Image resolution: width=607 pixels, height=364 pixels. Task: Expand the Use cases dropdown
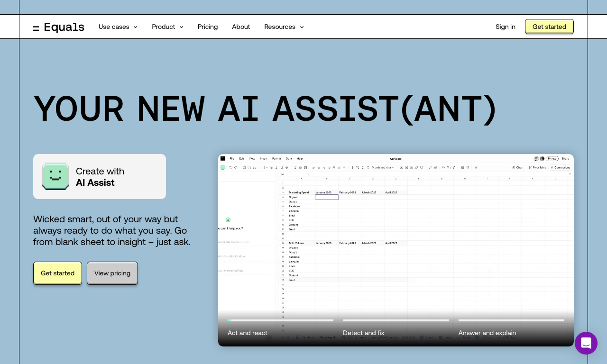[118, 27]
